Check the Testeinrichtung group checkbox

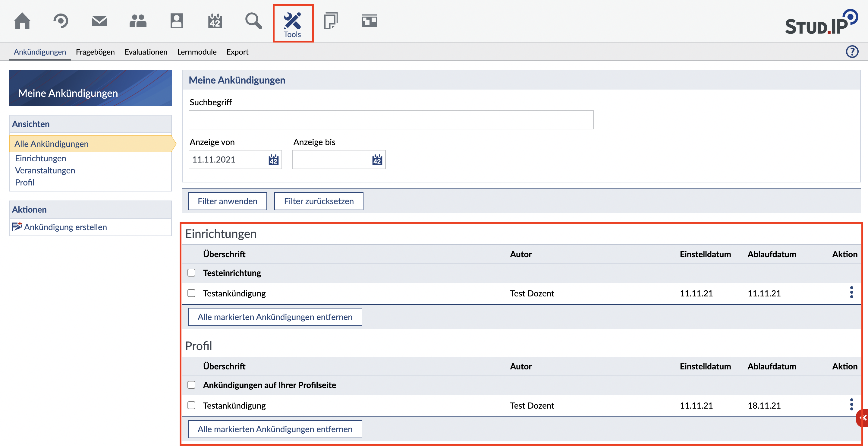tap(191, 272)
